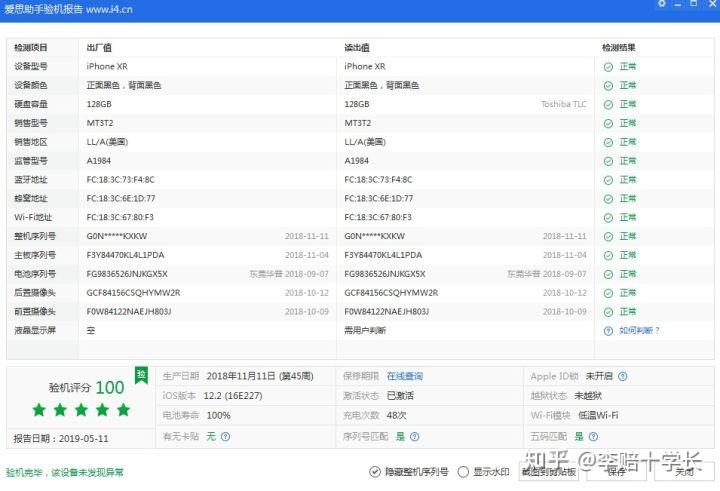Click help icon beside 序列号匹配

415,436
